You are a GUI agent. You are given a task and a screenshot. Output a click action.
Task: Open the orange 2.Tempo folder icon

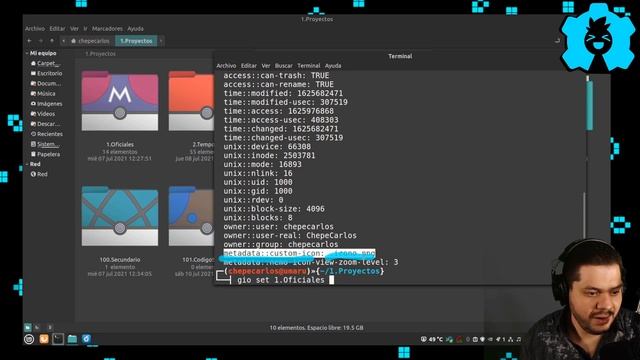191,101
